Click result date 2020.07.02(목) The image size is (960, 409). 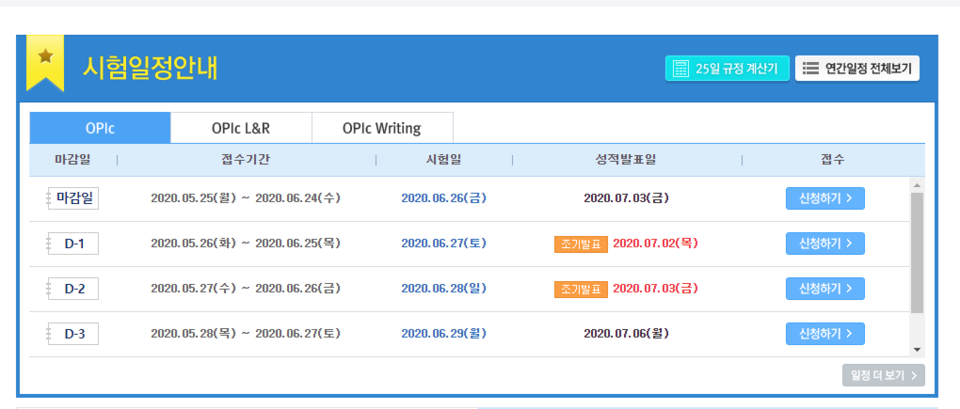656,244
